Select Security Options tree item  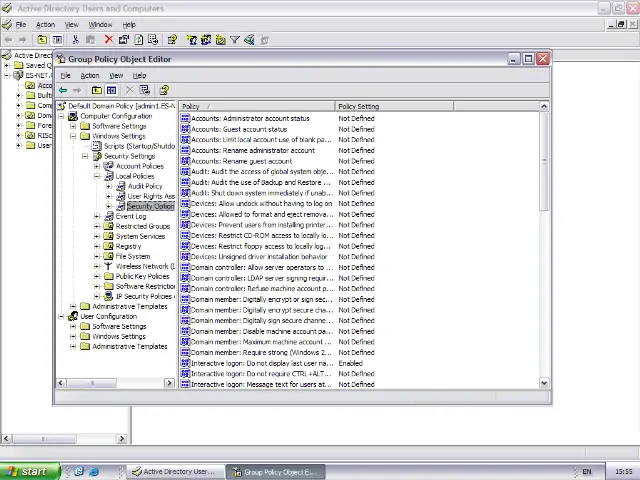point(150,206)
